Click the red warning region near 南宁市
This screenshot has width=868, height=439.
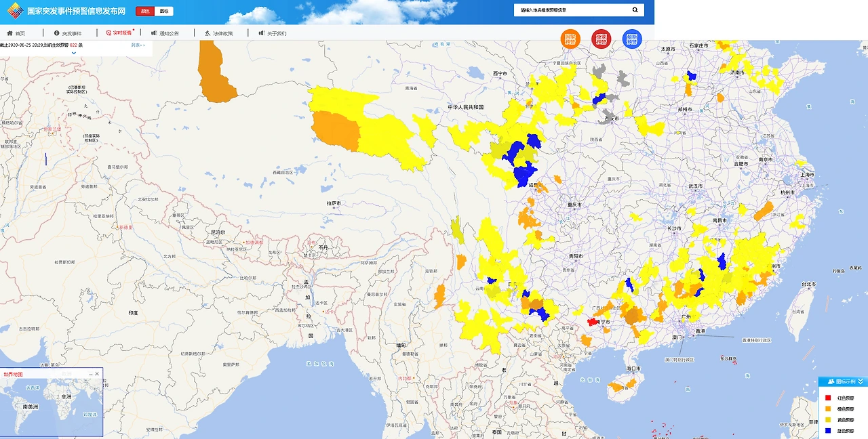(x=591, y=322)
